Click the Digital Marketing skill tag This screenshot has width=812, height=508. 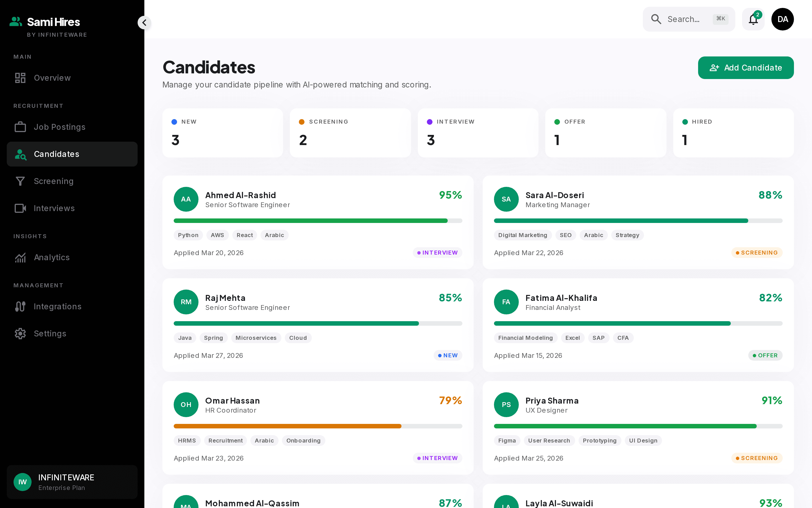tap(522, 235)
